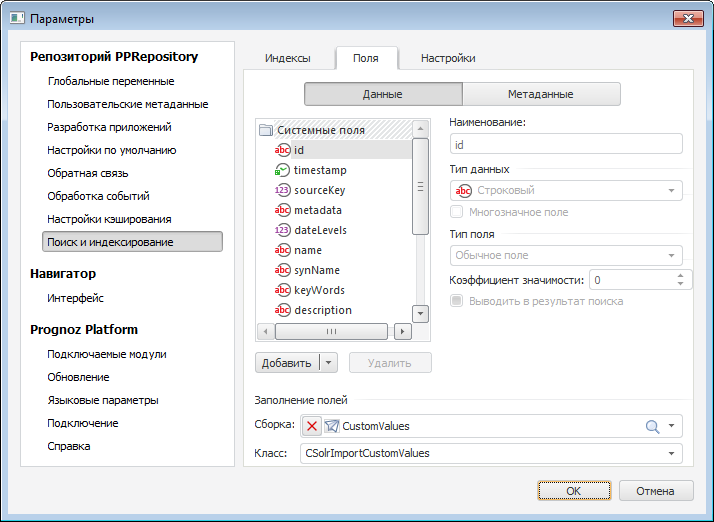Click the Системные поля folder icon
Viewport: 714px width, 522px height.
[x=266, y=130]
